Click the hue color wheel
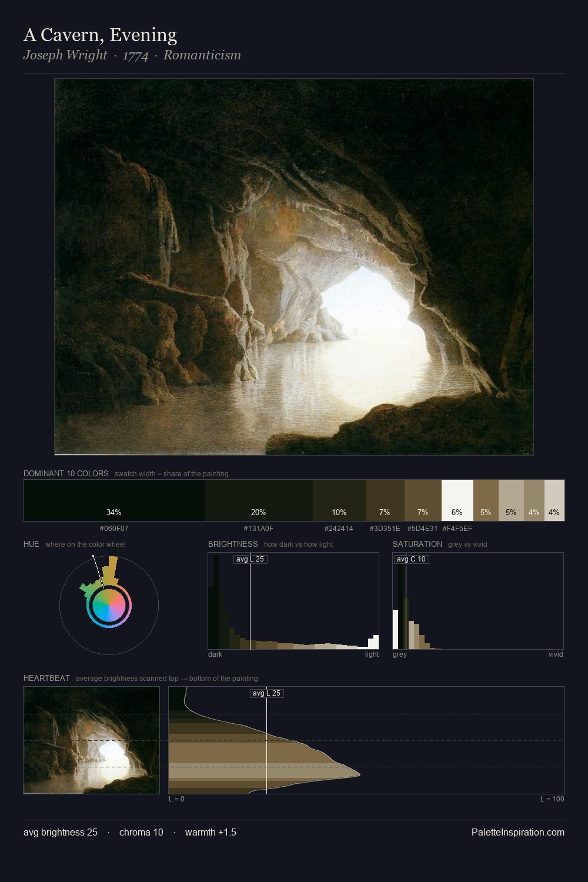Screen dimensions: 588x882 pos(109,605)
